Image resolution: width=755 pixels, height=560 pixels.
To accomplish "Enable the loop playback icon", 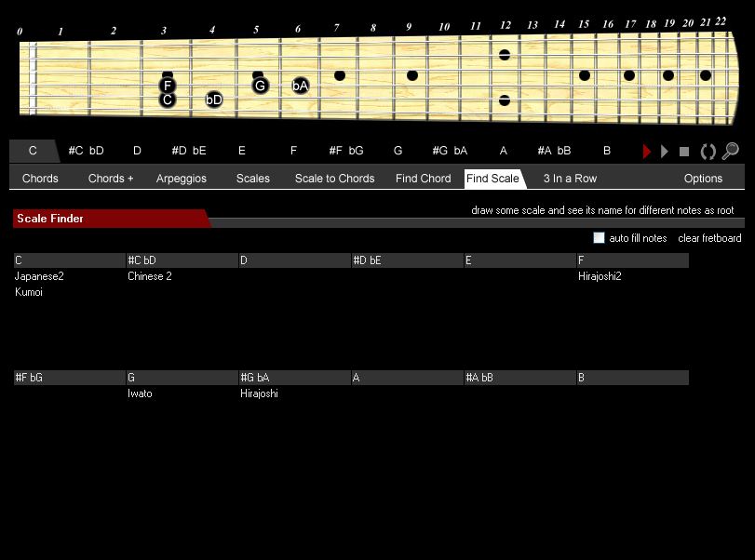I will click(708, 150).
